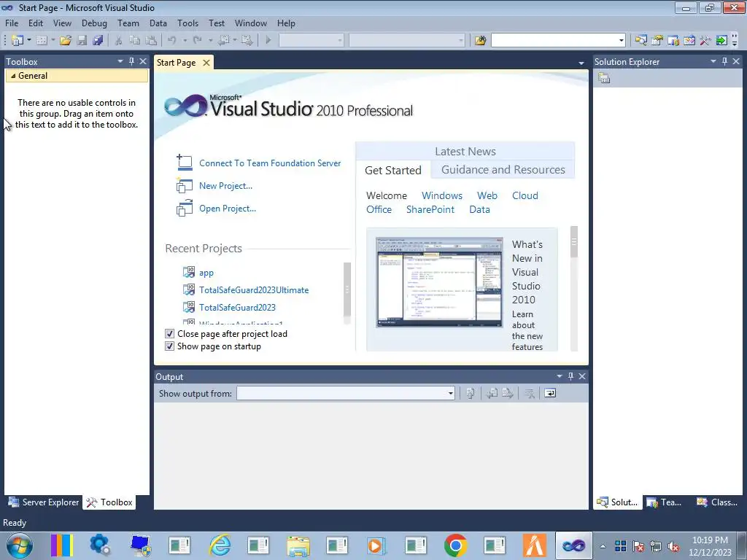Click Go to Previous Message icon in Output

(492, 393)
